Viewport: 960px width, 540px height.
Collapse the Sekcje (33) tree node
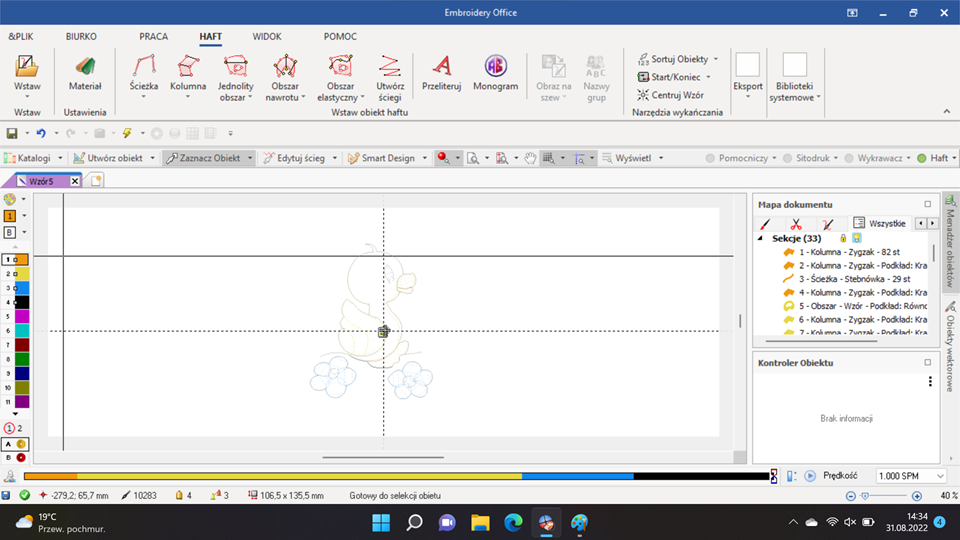point(762,239)
